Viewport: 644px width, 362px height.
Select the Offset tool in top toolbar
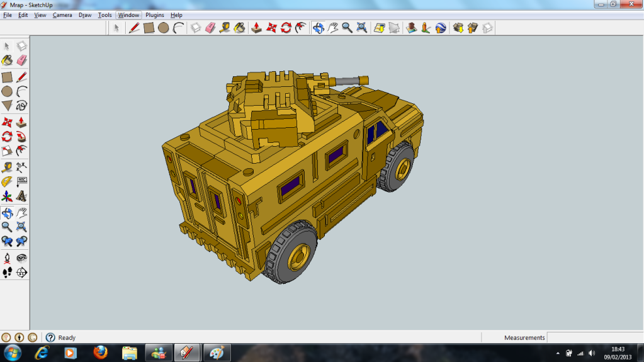pyautogui.click(x=301, y=28)
